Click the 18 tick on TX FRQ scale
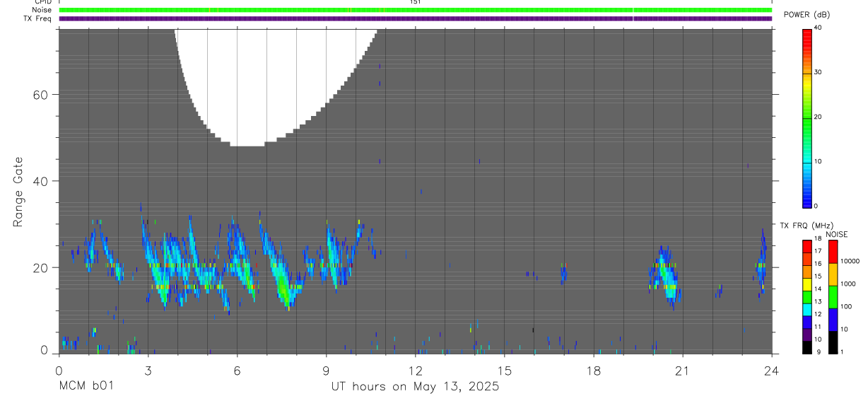 pos(818,238)
